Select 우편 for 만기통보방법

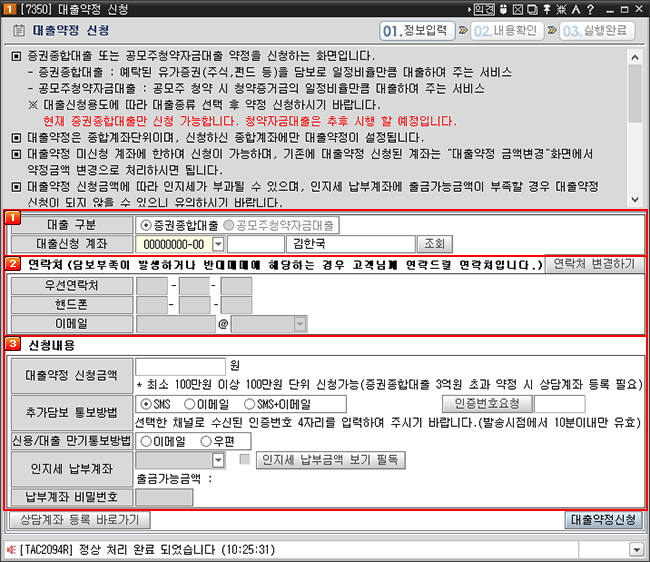coord(206,441)
